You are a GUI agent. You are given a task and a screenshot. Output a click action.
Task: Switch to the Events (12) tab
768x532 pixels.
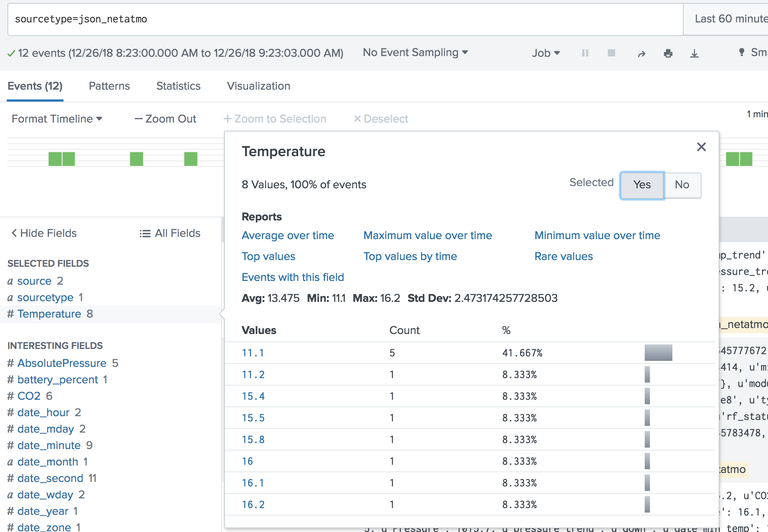point(35,86)
